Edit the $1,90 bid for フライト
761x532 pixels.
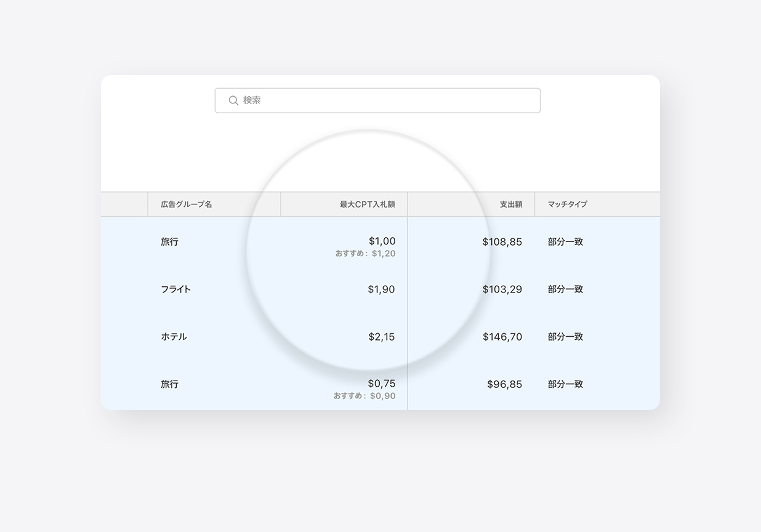381,289
